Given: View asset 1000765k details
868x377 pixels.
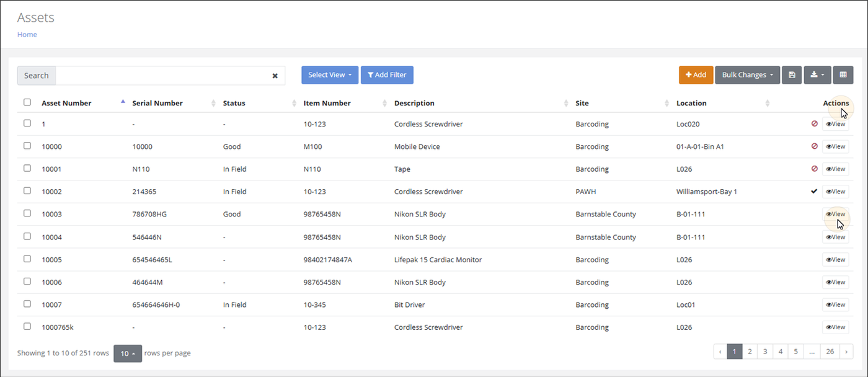Looking at the screenshot, I should click(835, 327).
